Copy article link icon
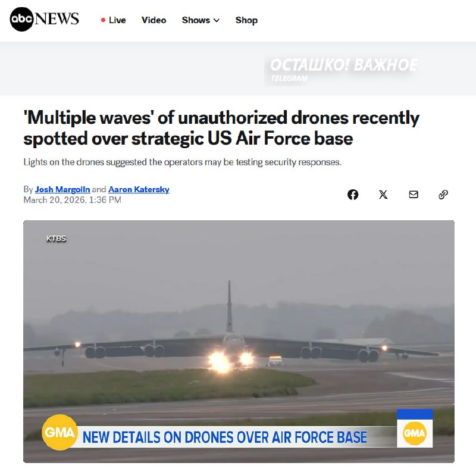Screen dimensions: 476x469 pyautogui.click(x=443, y=195)
